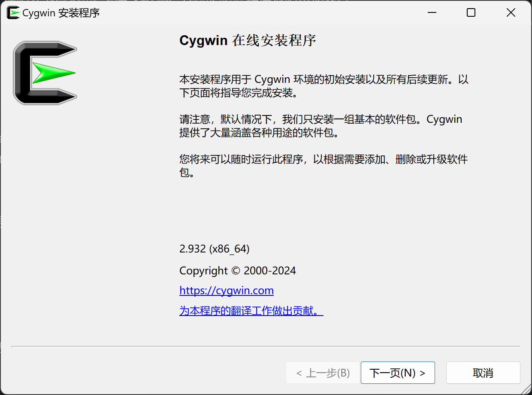Close the Cygwin installer window
The height and width of the screenshot is (395, 532).
511,13
